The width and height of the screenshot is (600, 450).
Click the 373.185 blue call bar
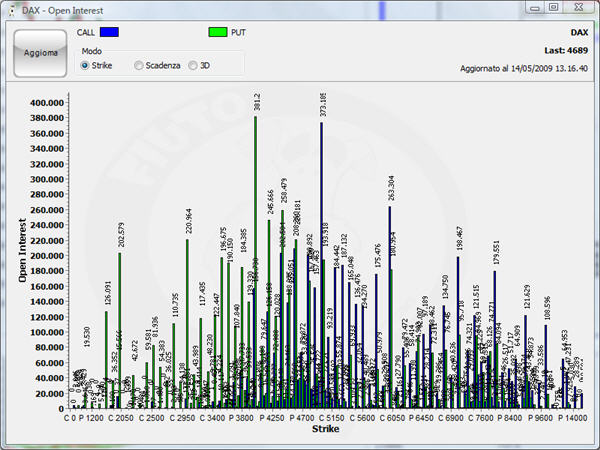322,260
